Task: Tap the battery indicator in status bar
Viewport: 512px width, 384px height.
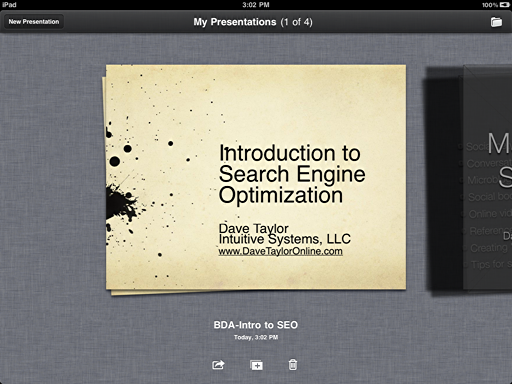Action: tap(505, 5)
